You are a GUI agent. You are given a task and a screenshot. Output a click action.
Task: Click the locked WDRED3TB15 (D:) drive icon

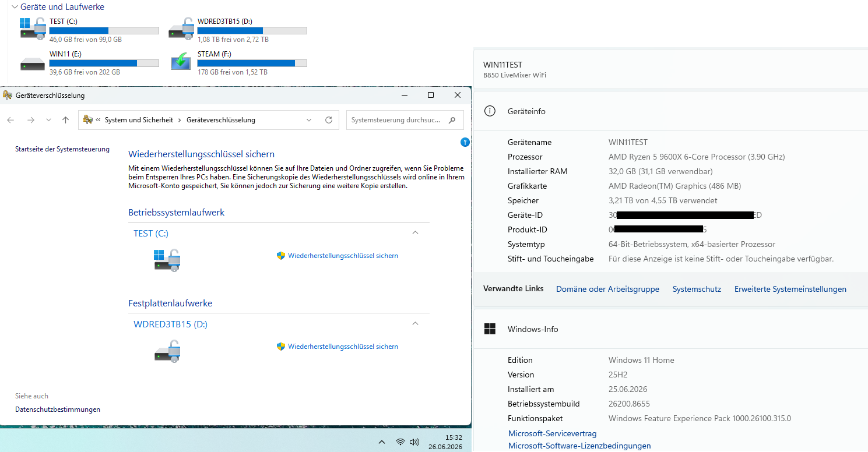167,351
